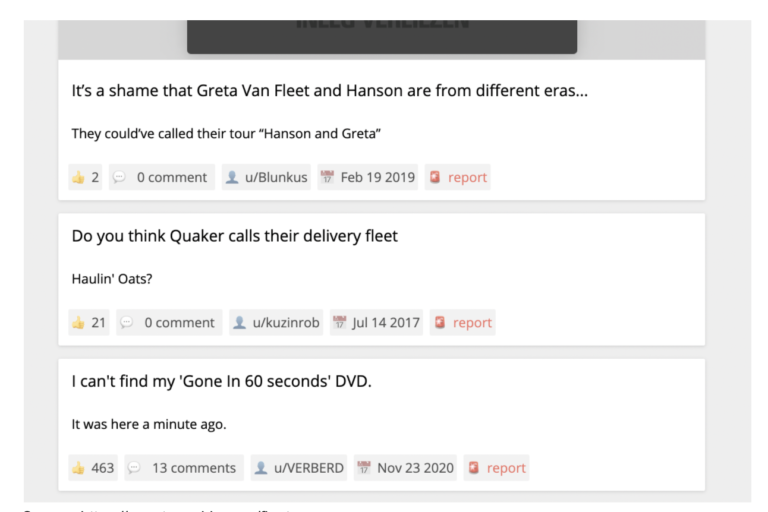Click comment bubble icon on Greta Van Fleet joke
This screenshot has height=512, width=768.
(121, 178)
